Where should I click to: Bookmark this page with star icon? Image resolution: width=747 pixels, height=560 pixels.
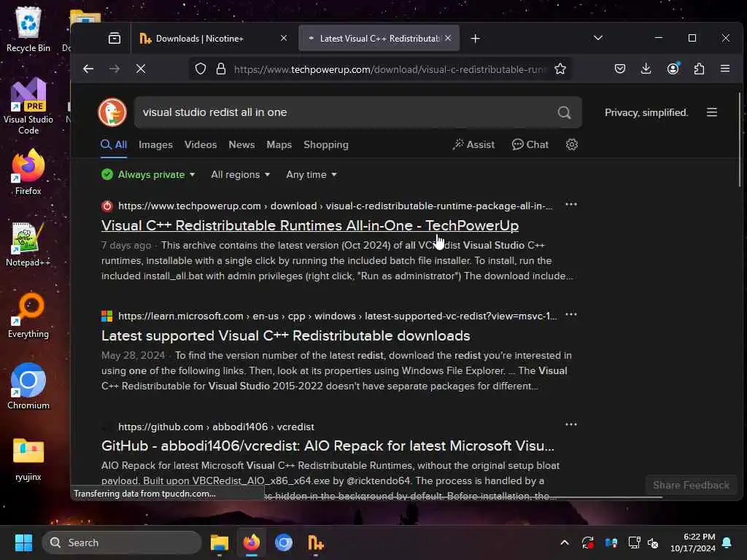pyautogui.click(x=560, y=69)
